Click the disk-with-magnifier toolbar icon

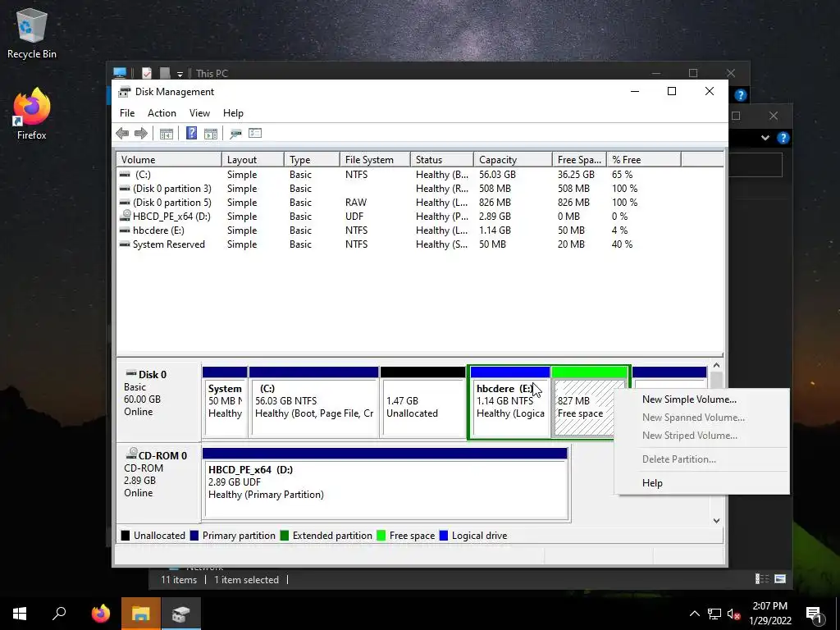235,134
